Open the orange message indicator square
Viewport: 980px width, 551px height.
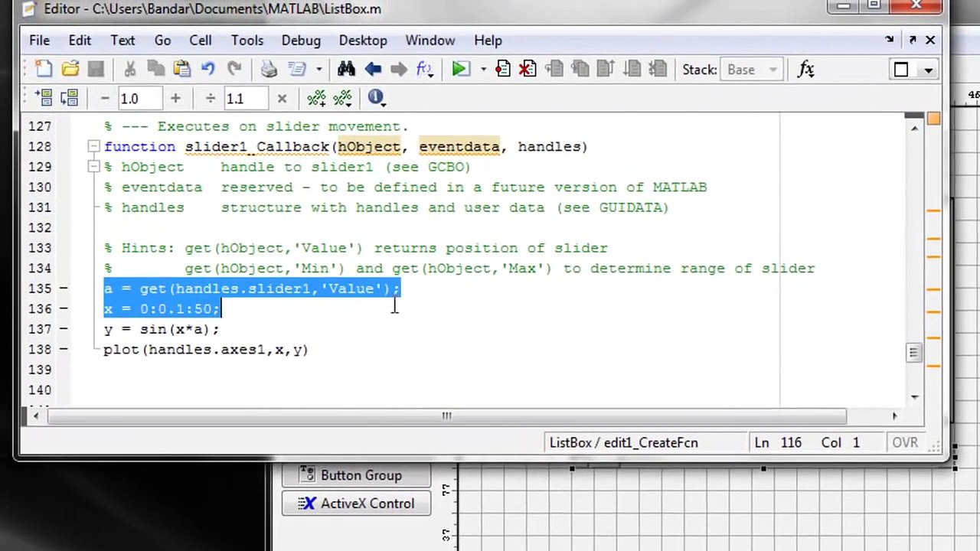(933, 119)
